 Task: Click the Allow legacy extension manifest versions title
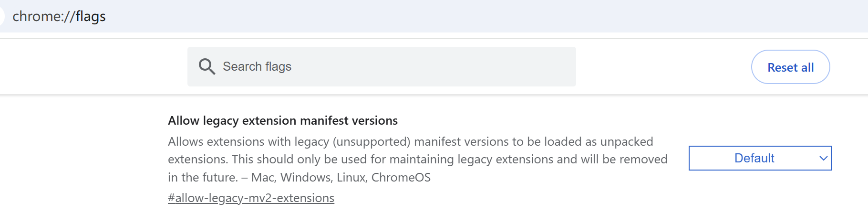[x=283, y=120]
